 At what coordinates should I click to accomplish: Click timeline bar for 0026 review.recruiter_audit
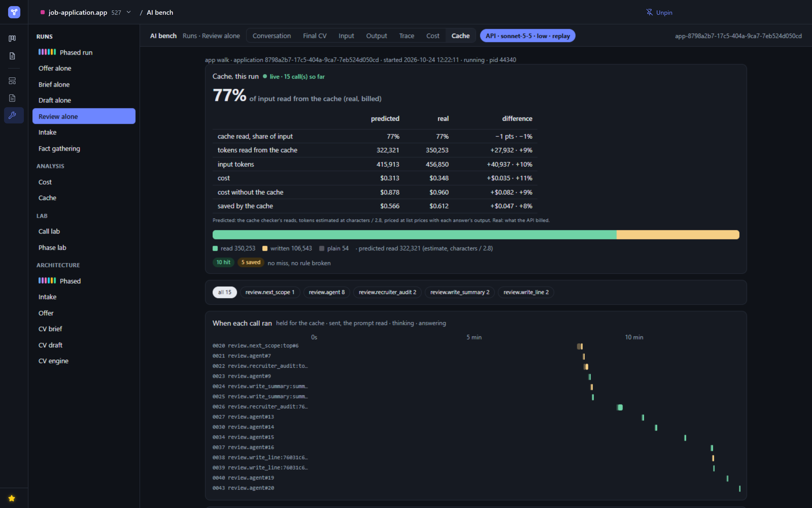pos(620,407)
